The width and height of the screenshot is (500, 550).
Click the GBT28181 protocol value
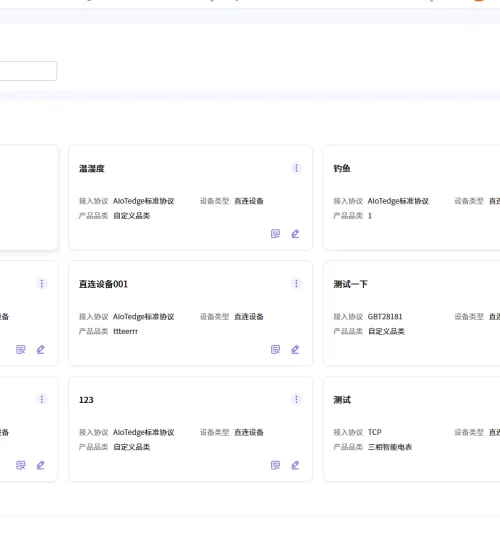point(385,316)
